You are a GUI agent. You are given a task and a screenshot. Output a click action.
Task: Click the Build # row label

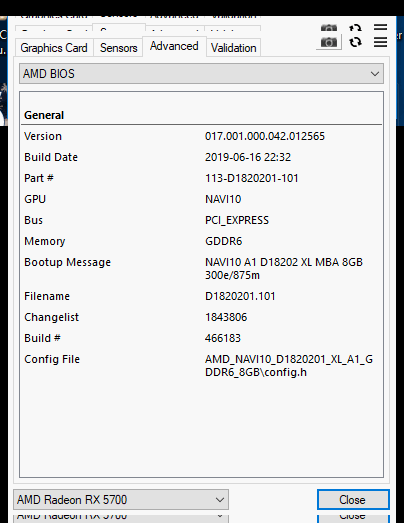coord(42,338)
